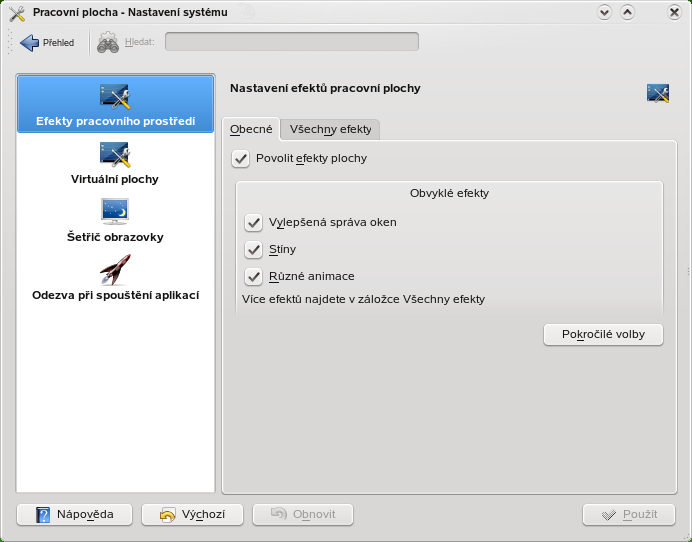This screenshot has height=542, width=692.
Task: Toggle Povolit efekty plochy checkbox
Action: pyautogui.click(x=241, y=158)
